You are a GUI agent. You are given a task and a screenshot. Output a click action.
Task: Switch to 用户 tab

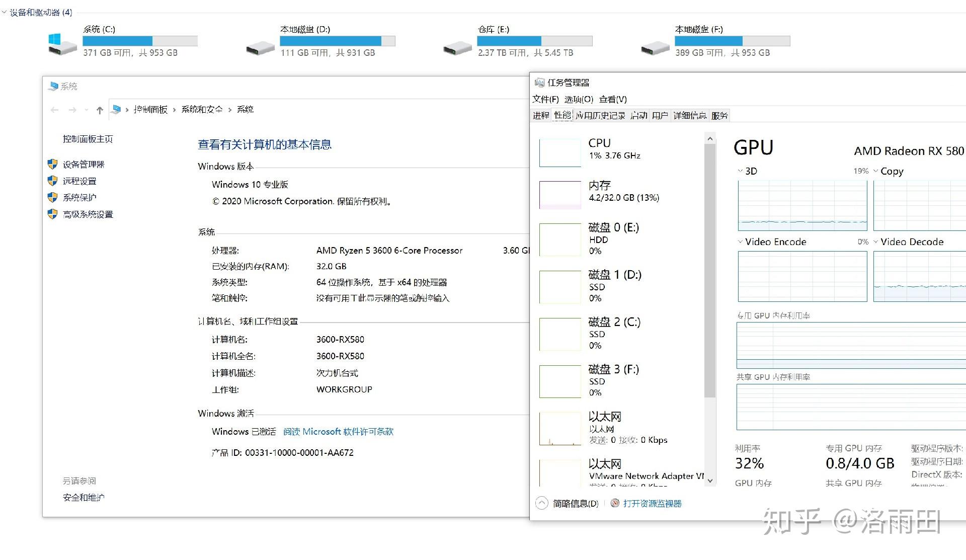(660, 115)
